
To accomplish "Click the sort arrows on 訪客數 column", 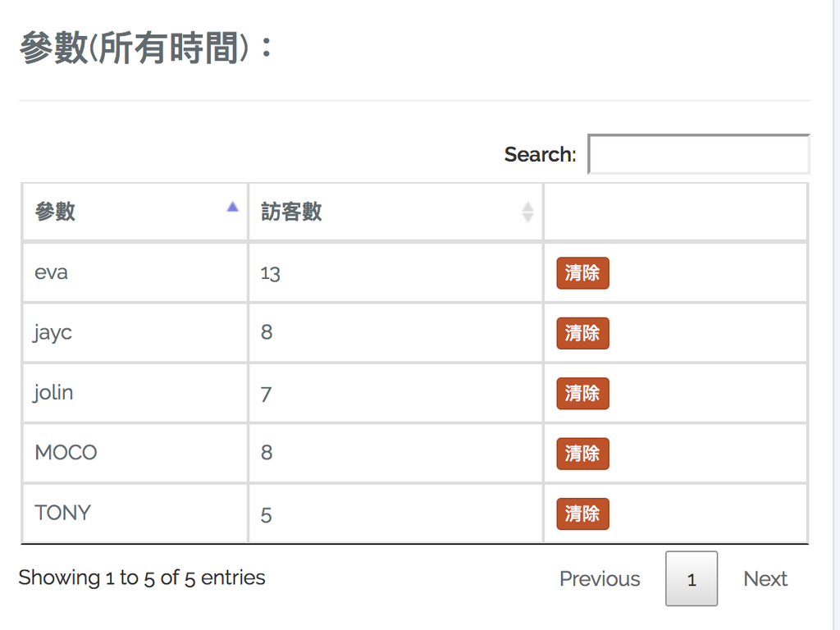I will 527,212.
